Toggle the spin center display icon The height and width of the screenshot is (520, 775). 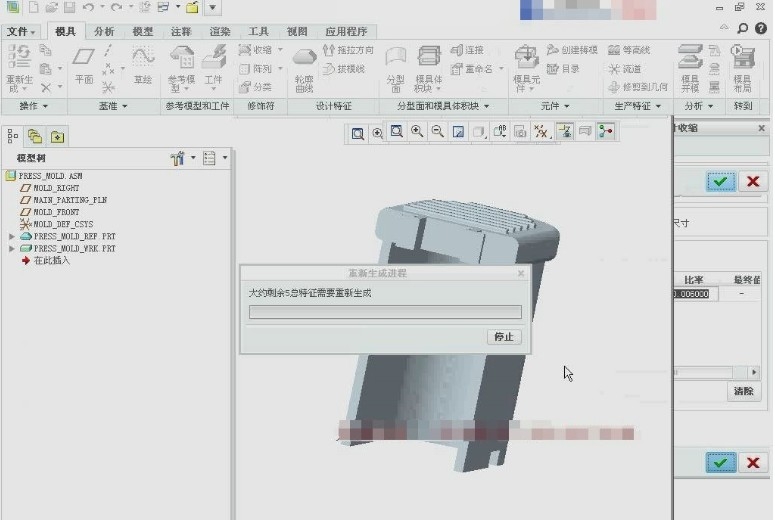(x=605, y=131)
